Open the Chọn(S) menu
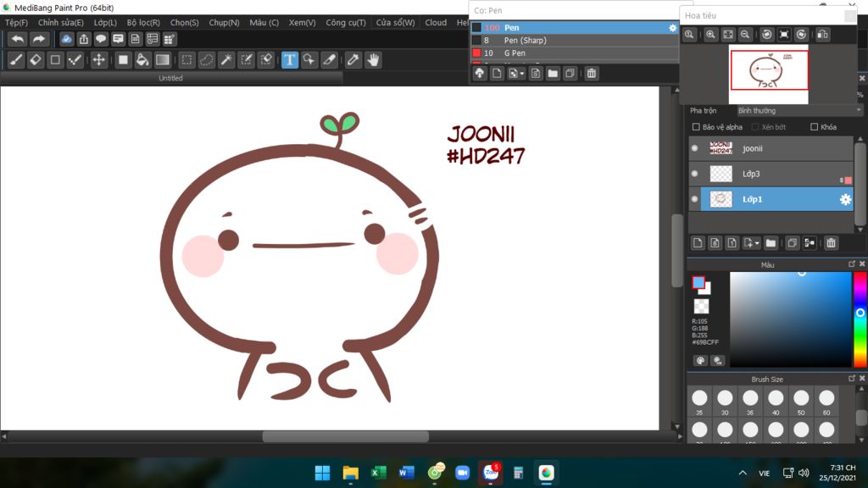 coord(184,23)
